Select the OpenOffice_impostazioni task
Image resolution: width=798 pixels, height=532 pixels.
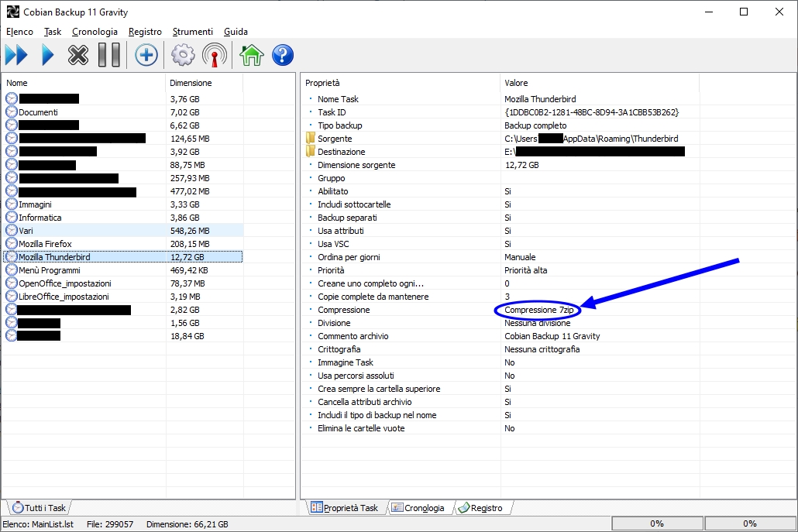(x=65, y=283)
